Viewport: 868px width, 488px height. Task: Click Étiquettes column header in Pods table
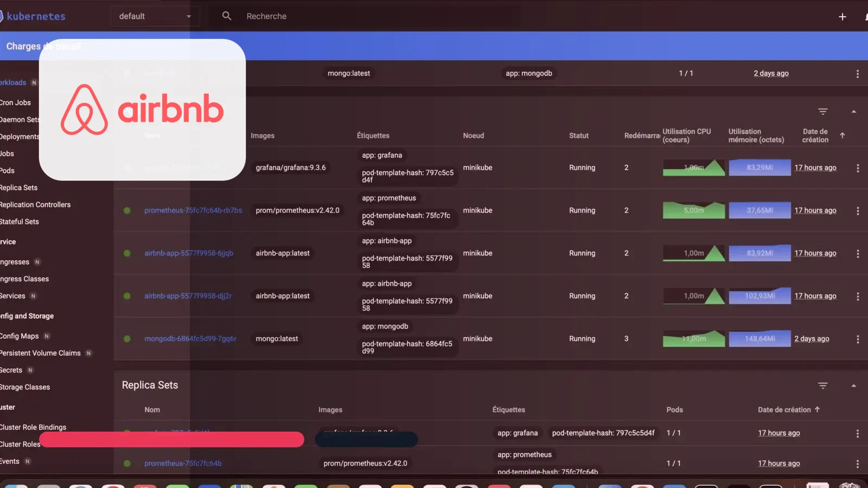point(373,136)
